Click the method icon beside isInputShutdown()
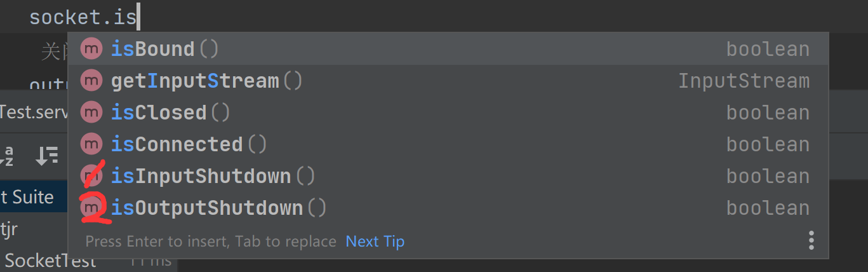This screenshot has height=272, width=868. 91,176
